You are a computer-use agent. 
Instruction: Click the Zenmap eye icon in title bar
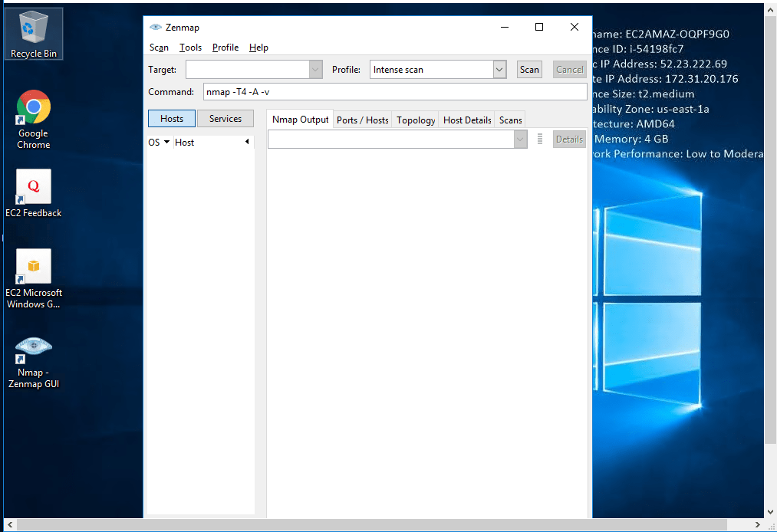(156, 27)
